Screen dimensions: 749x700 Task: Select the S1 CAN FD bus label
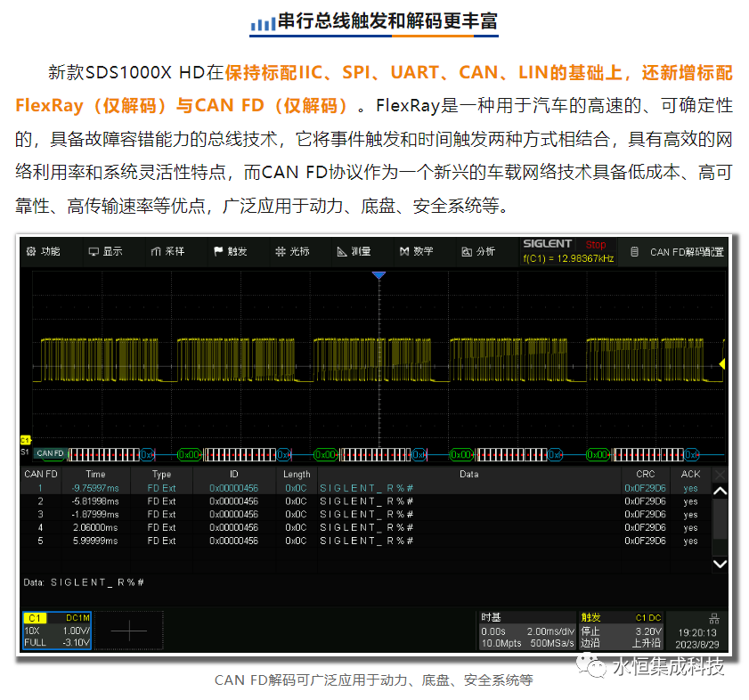click(50, 453)
